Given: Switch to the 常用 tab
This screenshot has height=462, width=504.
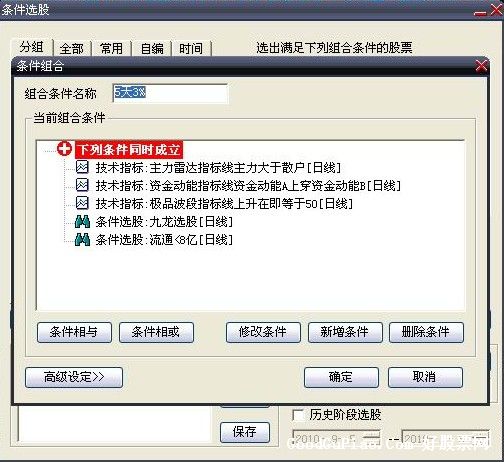Looking at the screenshot, I should (x=111, y=49).
